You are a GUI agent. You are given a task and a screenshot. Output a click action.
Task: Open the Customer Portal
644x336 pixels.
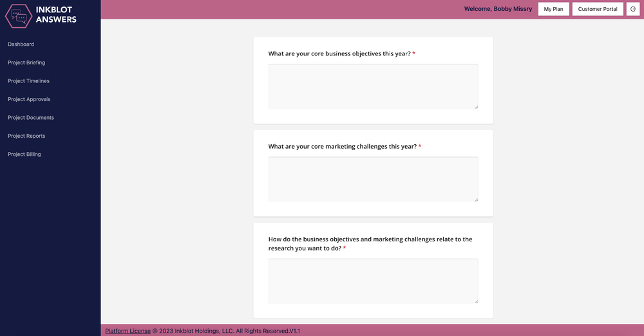click(x=598, y=9)
